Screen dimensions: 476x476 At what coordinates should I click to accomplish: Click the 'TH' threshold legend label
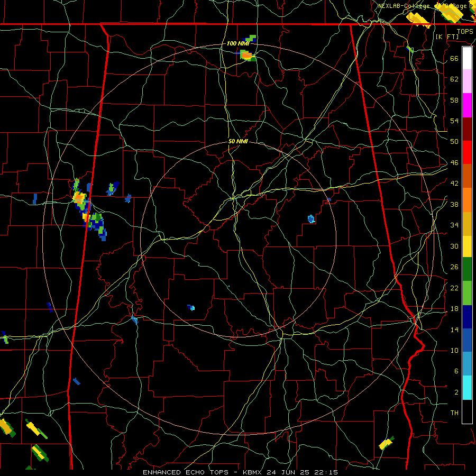tap(454, 413)
